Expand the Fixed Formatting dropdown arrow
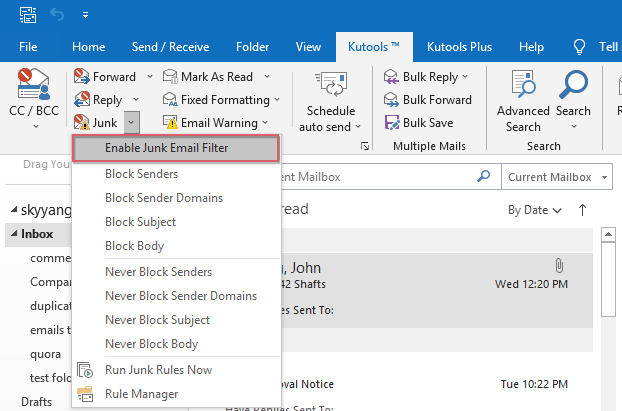This screenshot has width=622, height=411. click(x=277, y=100)
